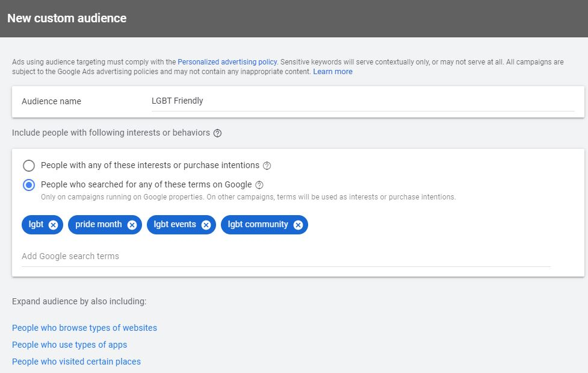Screen dimensions: 588x373
Task: Click the 'lgbt community' chip label
Action: pyautogui.click(x=258, y=224)
